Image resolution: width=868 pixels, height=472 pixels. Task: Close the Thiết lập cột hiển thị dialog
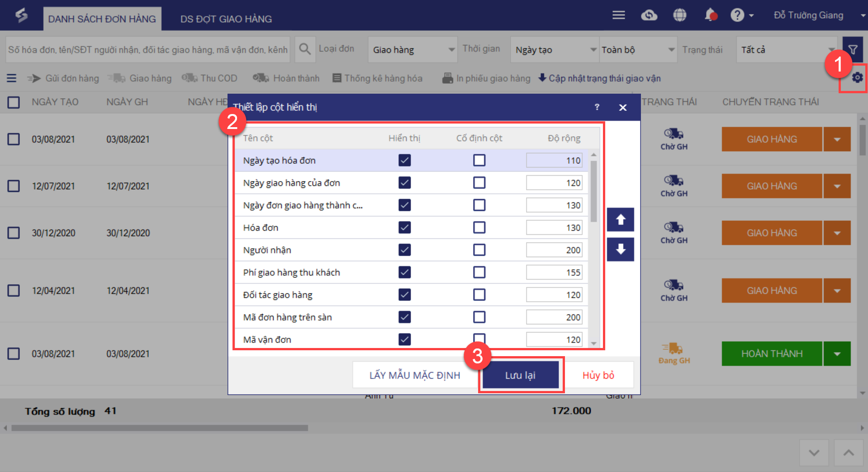click(x=623, y=107)
